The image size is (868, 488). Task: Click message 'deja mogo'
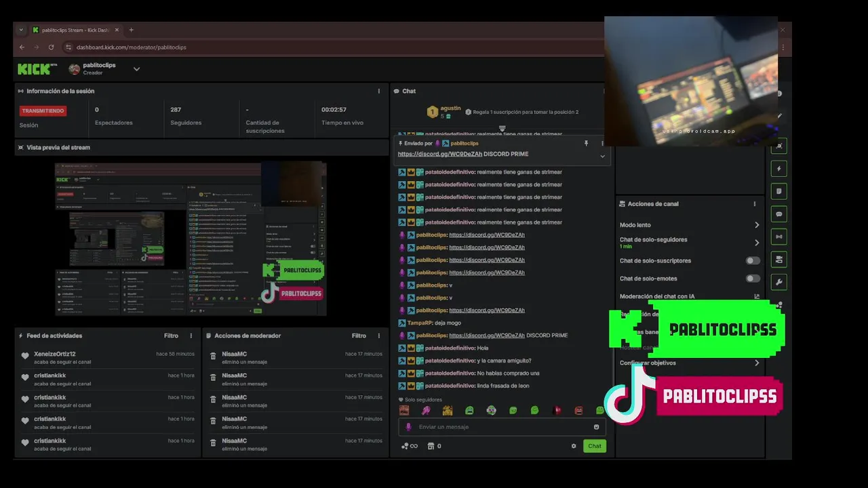point(448,323)
